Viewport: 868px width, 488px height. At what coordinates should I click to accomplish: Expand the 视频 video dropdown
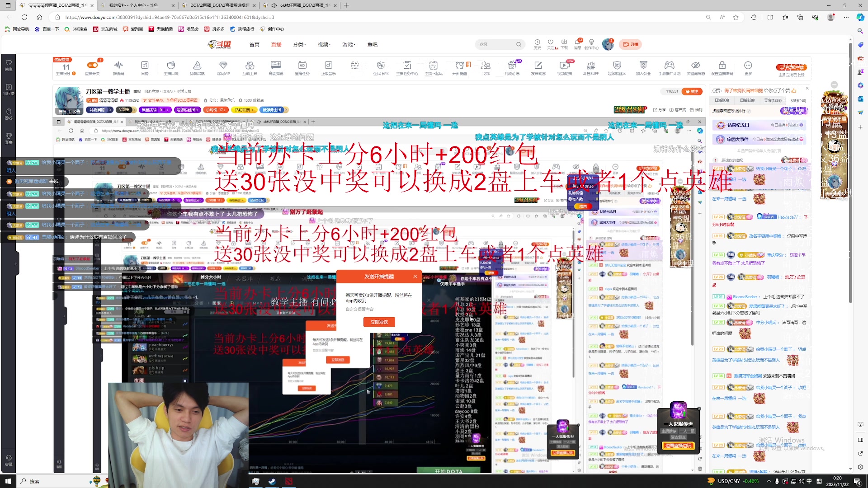point(324,44)
